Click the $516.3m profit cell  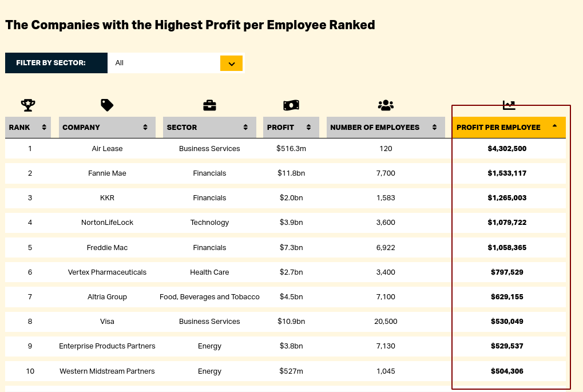pyautogui.click(x=291, y=148)
